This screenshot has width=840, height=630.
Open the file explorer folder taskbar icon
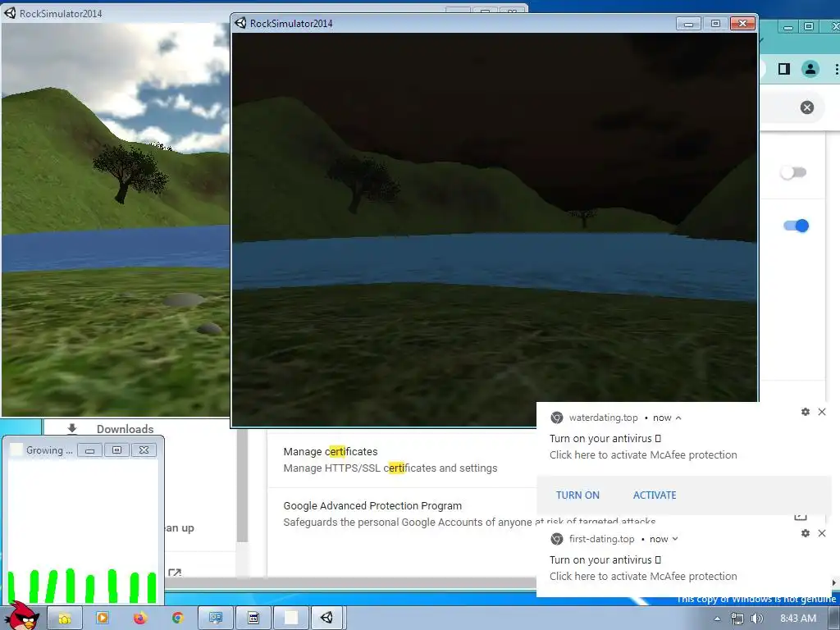[64, 618]
